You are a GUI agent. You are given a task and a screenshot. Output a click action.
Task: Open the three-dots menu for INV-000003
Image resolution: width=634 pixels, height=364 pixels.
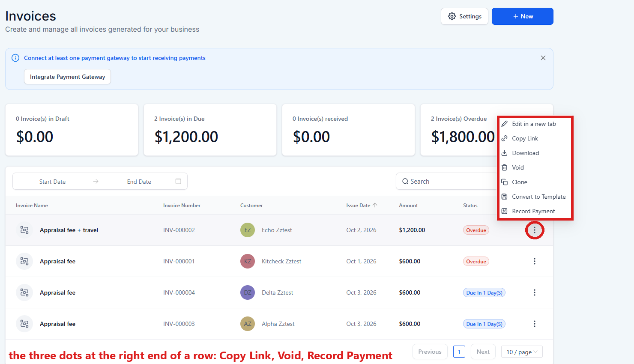(534, 324)
